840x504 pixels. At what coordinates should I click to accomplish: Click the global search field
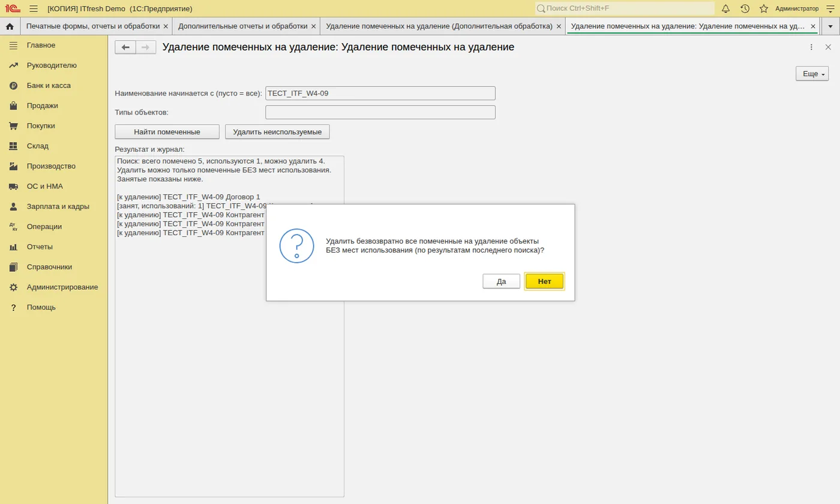pos(625,8)
